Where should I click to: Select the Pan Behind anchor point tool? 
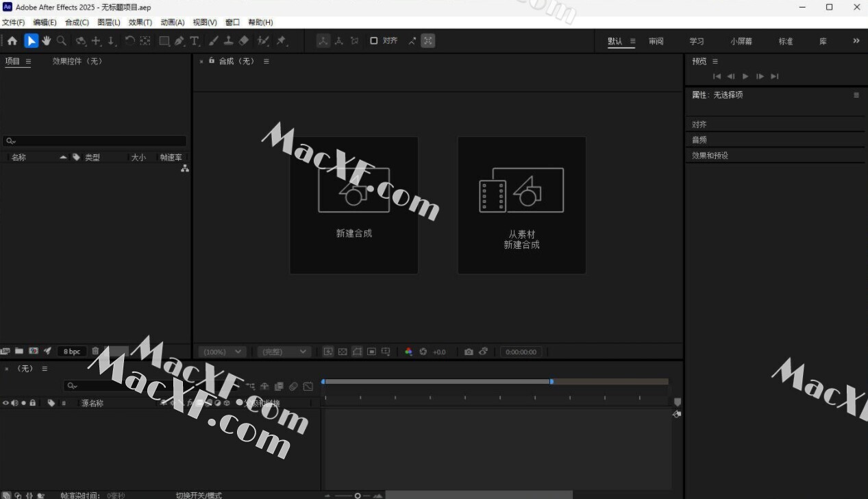tap(145, 41)
